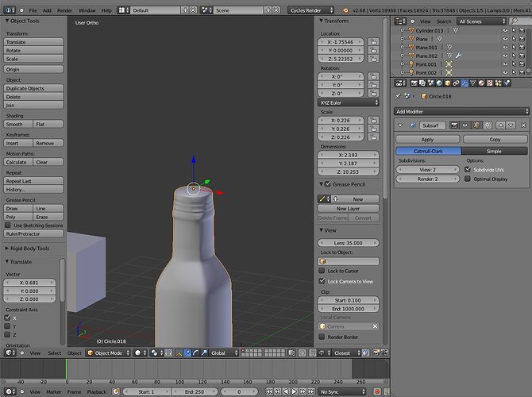532x397 pixels.
Task: Open the Object Constraints chain tab
Action: (457, 83)
